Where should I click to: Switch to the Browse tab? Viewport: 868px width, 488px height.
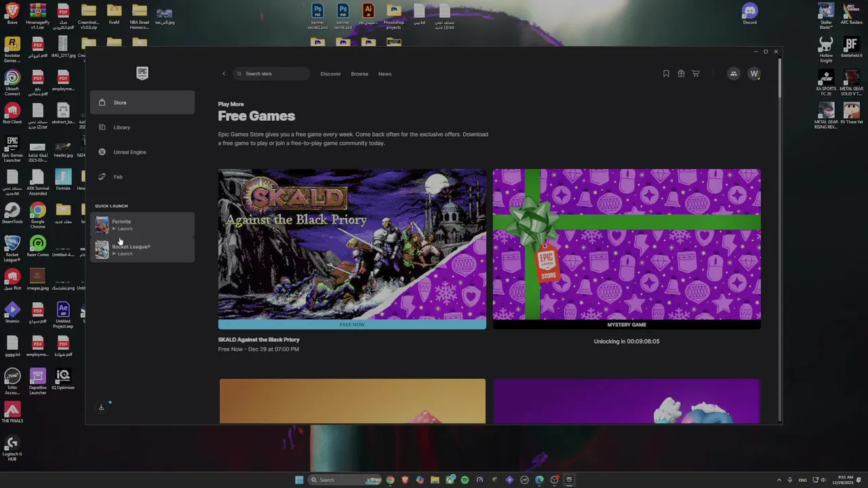[x=359, y=74]
